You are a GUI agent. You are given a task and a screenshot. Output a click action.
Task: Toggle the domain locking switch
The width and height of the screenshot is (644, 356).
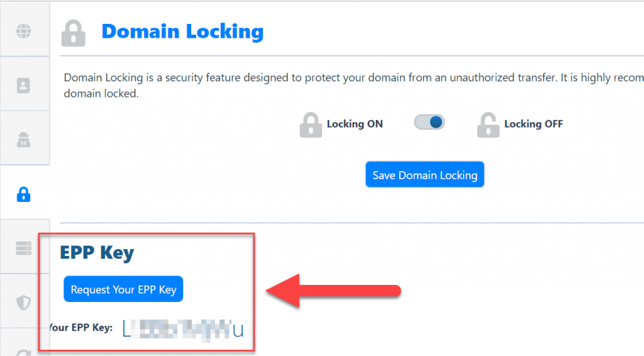click(x=430, y=123)
